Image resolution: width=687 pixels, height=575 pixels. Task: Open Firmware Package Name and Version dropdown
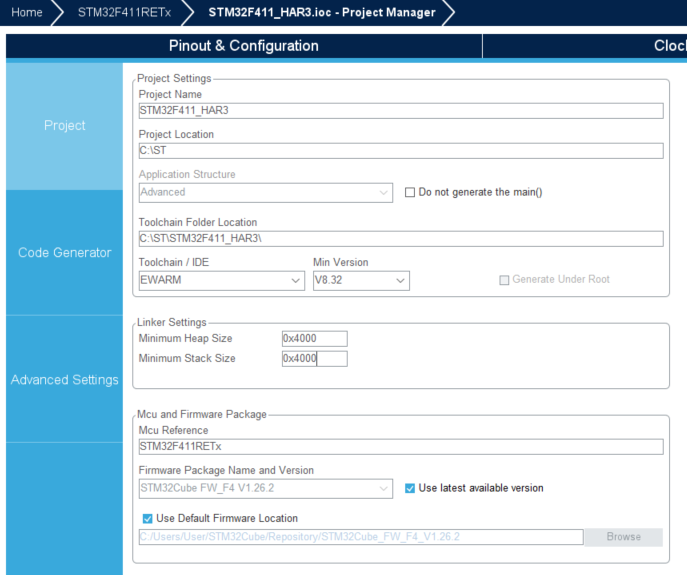[266, 489]
